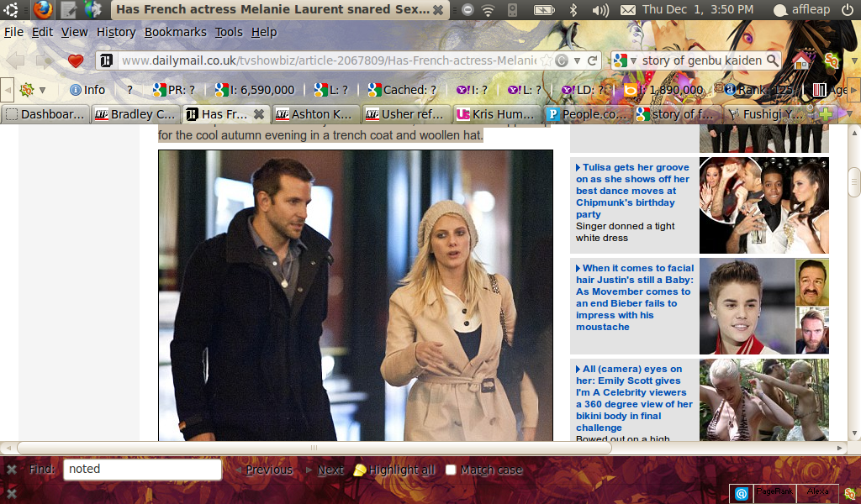Toggle Highlight all in the find bar
The width and height of the screenshot is (861, 504).
coord(394,470)
